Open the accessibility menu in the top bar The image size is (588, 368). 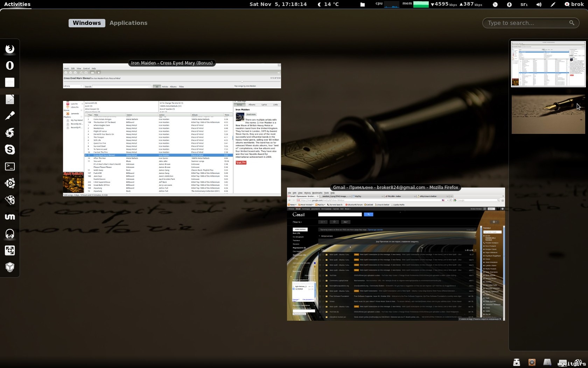point(509,5)
